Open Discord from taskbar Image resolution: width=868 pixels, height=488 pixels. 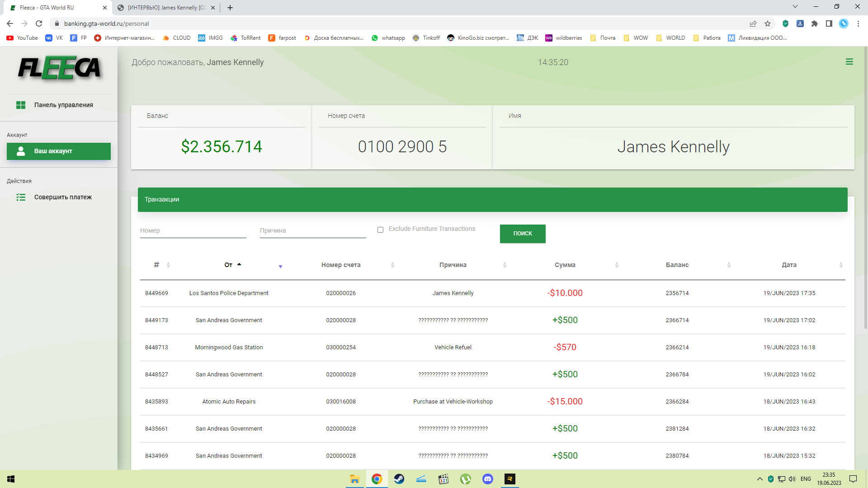click(487, 479)
